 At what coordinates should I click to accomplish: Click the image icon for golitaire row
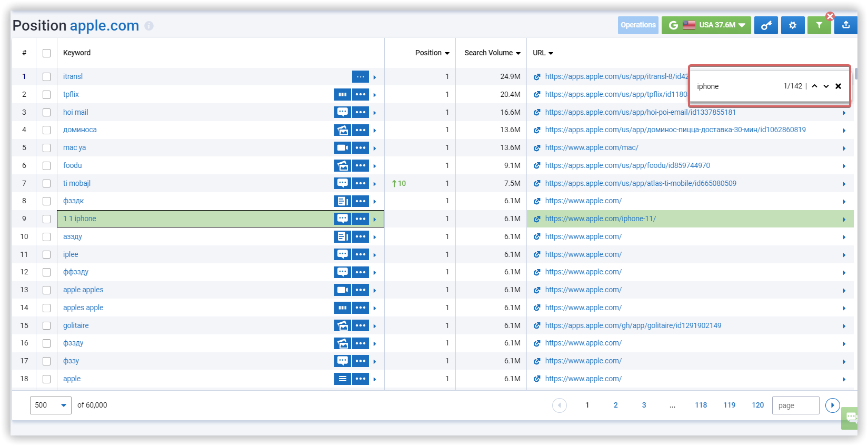(x=343, y=325)
